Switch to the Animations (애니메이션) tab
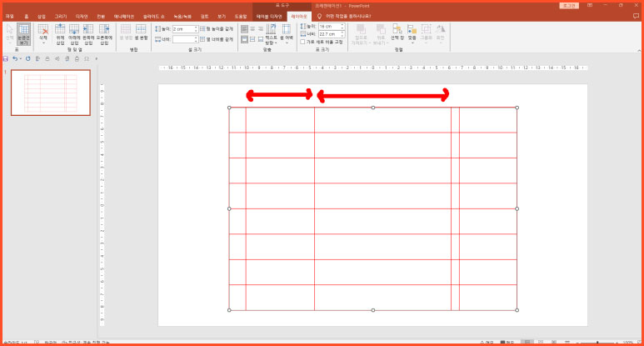 pyautogui.click(x=124, y=17)
